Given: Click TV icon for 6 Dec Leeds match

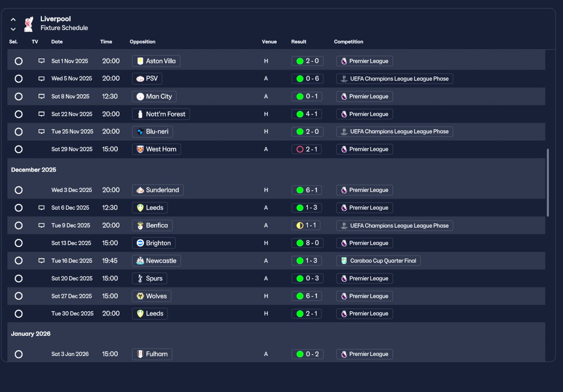Looking at the screenshot, I should pos(41,208).
